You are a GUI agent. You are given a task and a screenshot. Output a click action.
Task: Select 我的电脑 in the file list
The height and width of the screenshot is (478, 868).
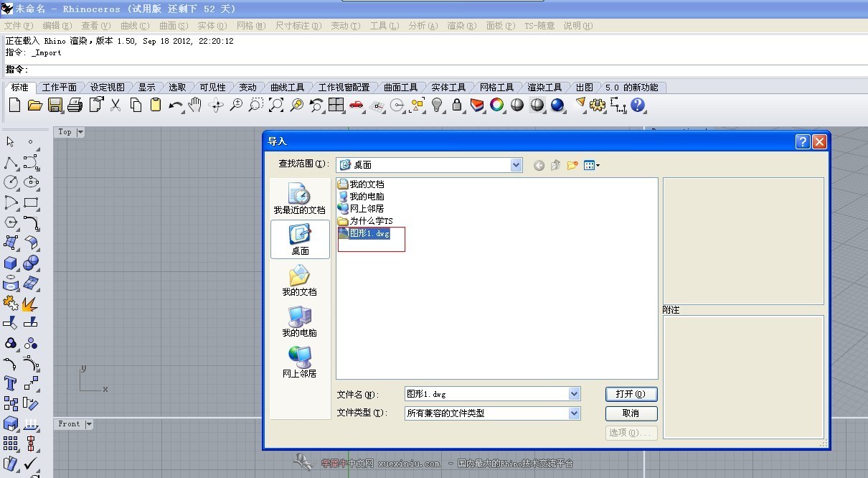click(361, 197)
